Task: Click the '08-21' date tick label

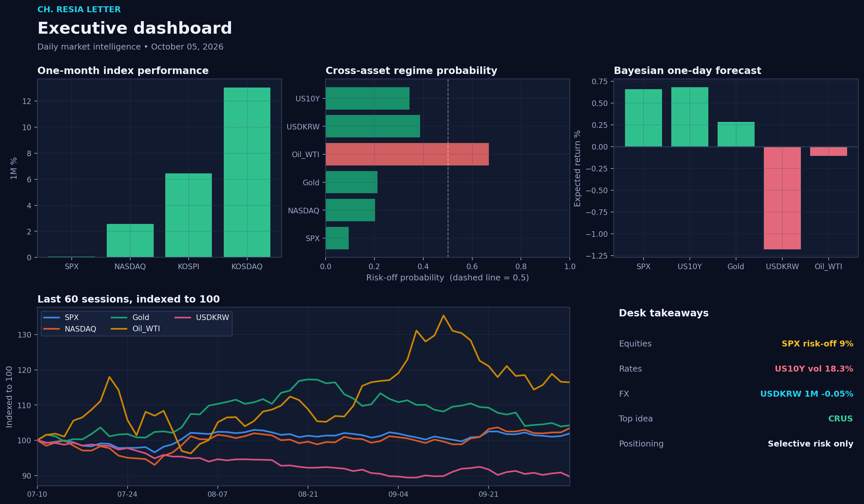Action: (x=308, y=494)
